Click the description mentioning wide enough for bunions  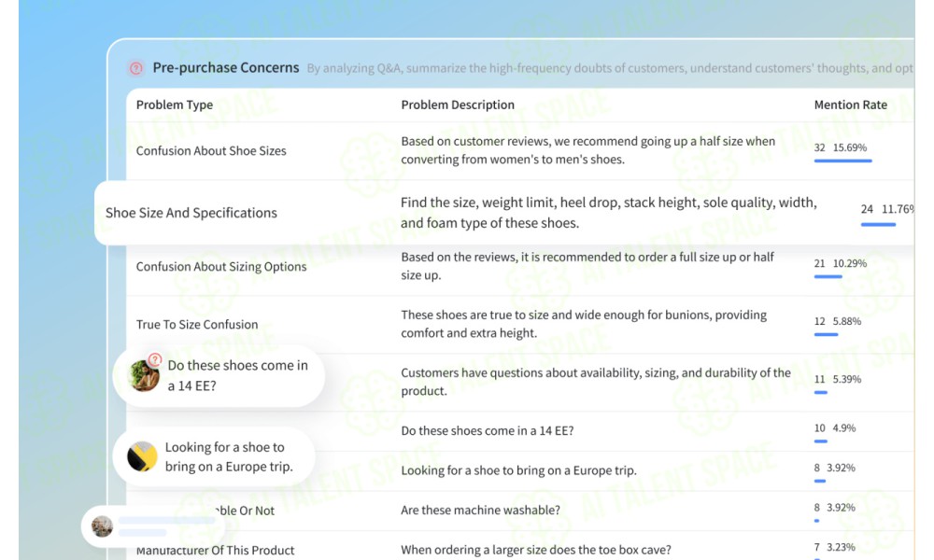(584, 324)
